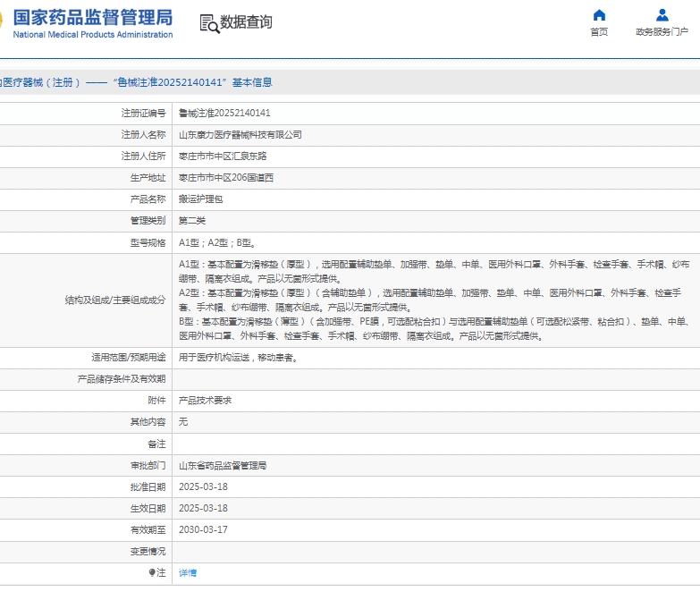
Task: Click National Medical Products Administration text
Action: click(92, 34)
